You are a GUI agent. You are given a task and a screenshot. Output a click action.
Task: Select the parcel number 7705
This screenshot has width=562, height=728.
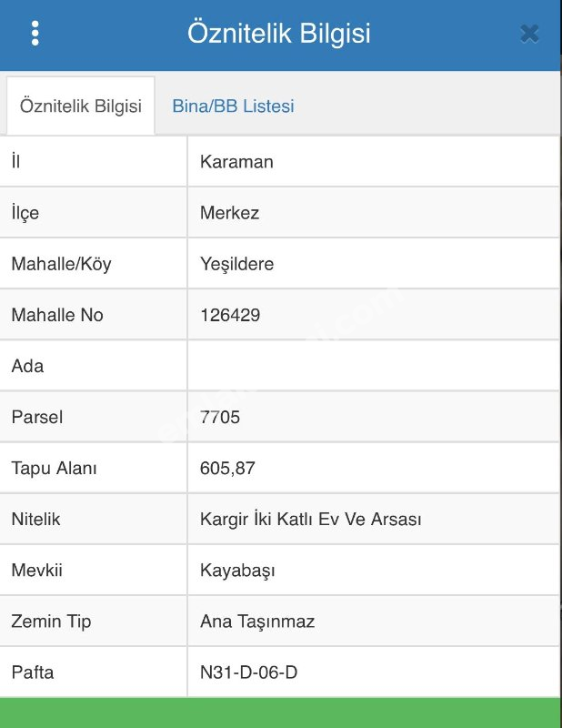[220, 418]
